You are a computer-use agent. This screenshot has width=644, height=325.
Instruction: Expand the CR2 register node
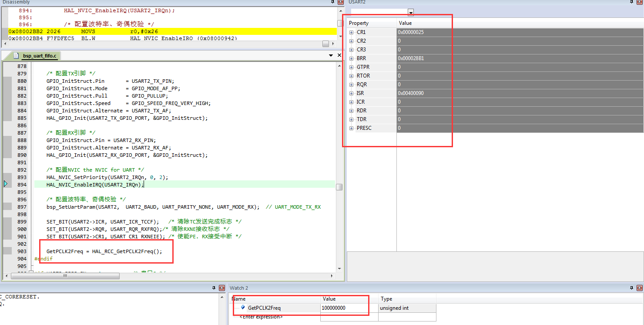tap(352, 41)
